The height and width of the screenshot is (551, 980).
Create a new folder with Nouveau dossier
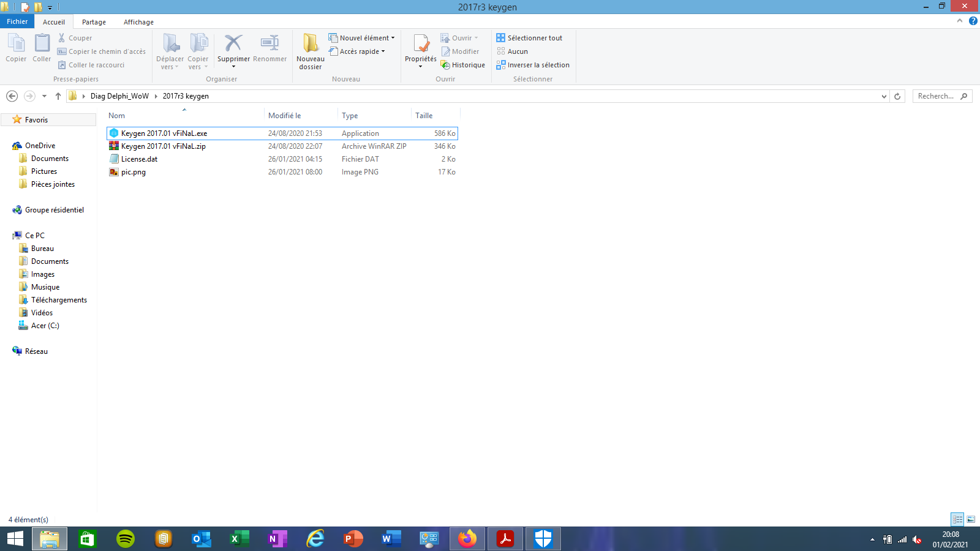tap(311, 44)
